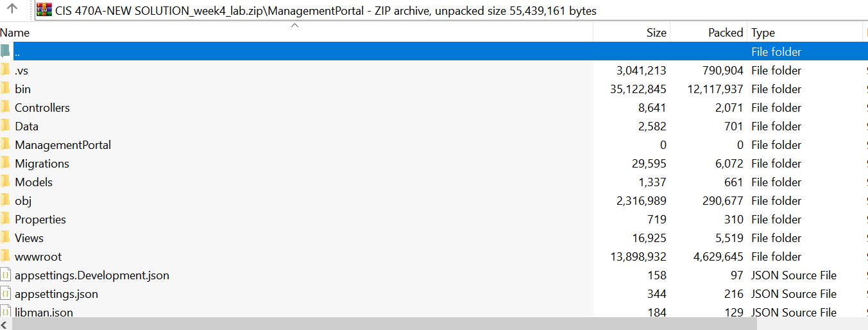868x330 pixels.
Task: Select the libman.json file entry
Action: (44, 313)
